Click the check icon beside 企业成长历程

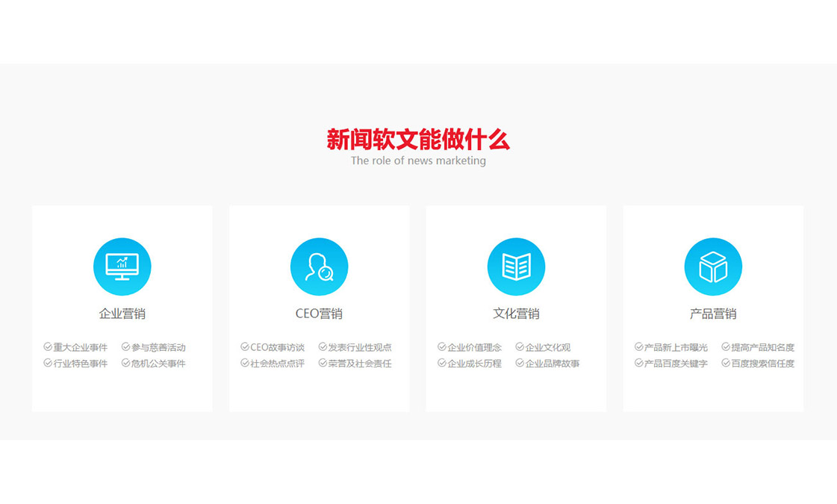pos(441,363)
